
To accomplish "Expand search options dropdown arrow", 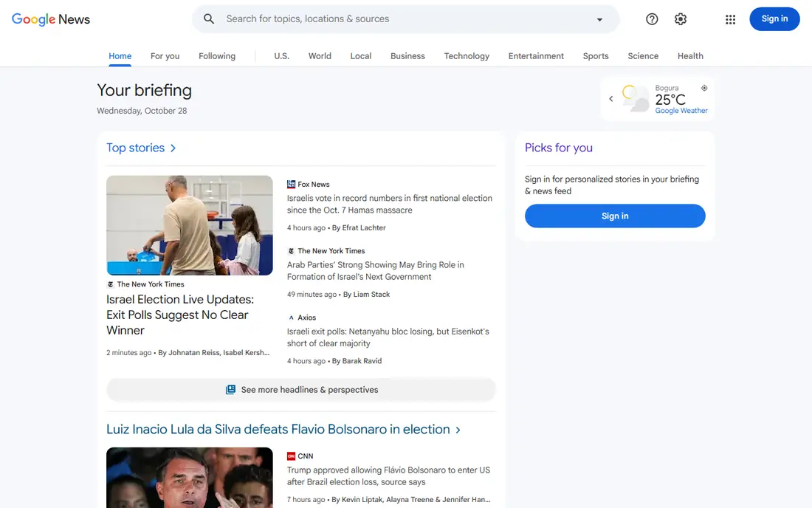I will click(599, 20).
